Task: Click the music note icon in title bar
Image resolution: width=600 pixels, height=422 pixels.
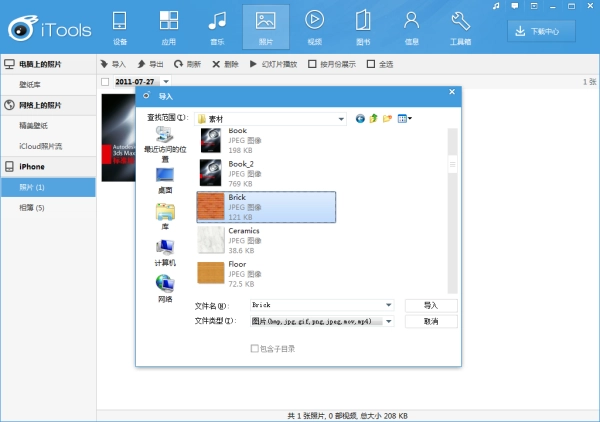Action: click(x=496, y=6)
